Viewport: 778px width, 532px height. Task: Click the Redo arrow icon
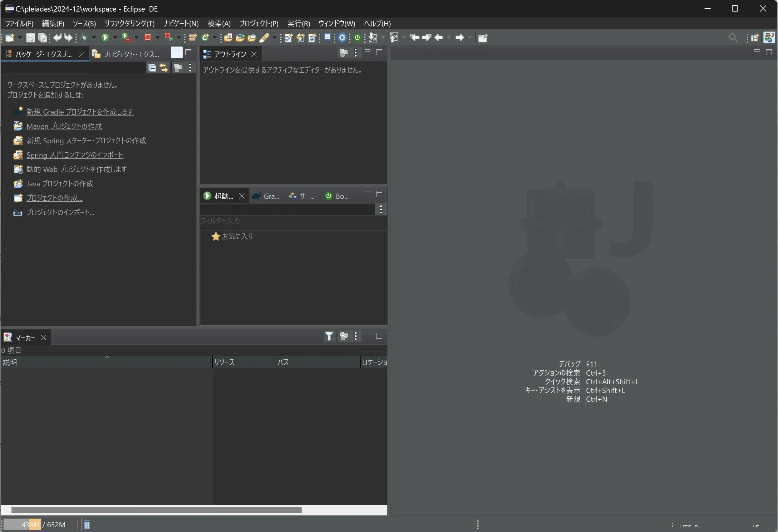pyautogui.click(x=68, y=37)
